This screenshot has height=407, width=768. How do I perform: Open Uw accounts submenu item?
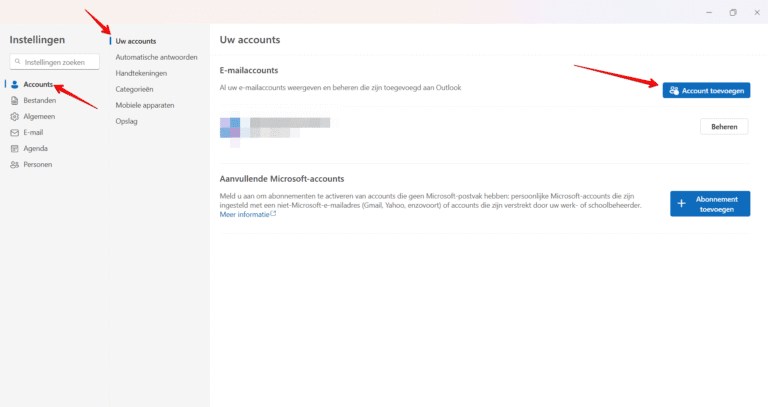pos(136,41)
